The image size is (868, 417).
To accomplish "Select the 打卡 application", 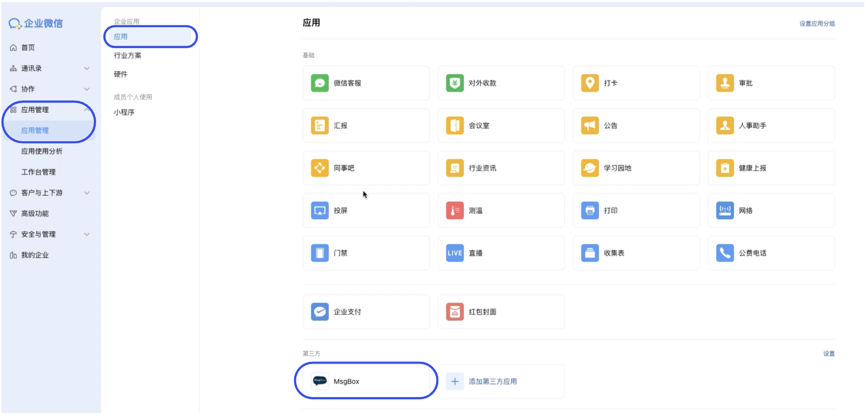I will (635, 83).
